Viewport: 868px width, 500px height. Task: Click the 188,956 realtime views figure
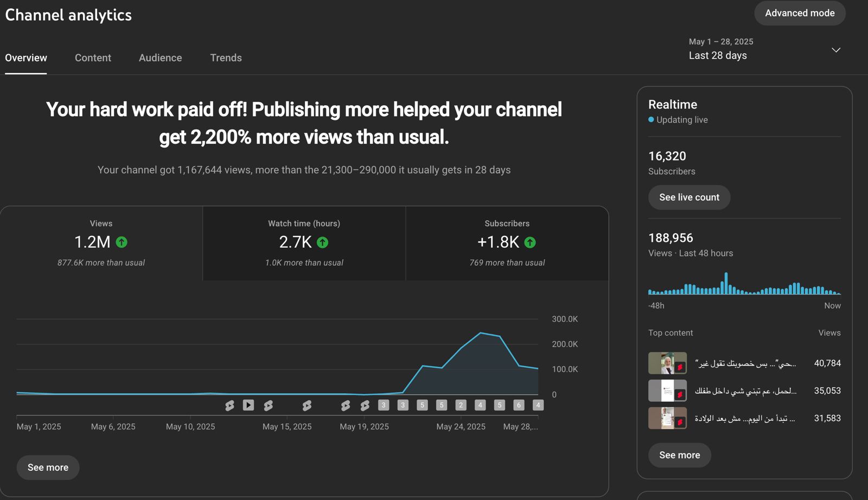pos(671,238)
